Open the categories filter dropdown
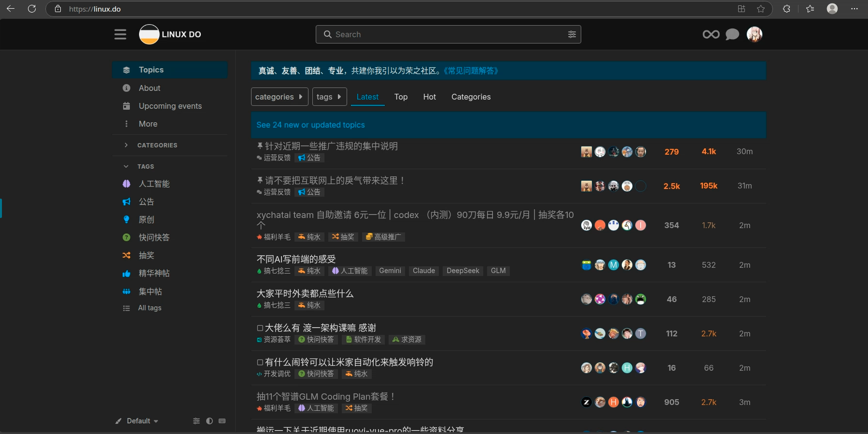The height and width of the screenshot is (434, 868). [279, 97]
